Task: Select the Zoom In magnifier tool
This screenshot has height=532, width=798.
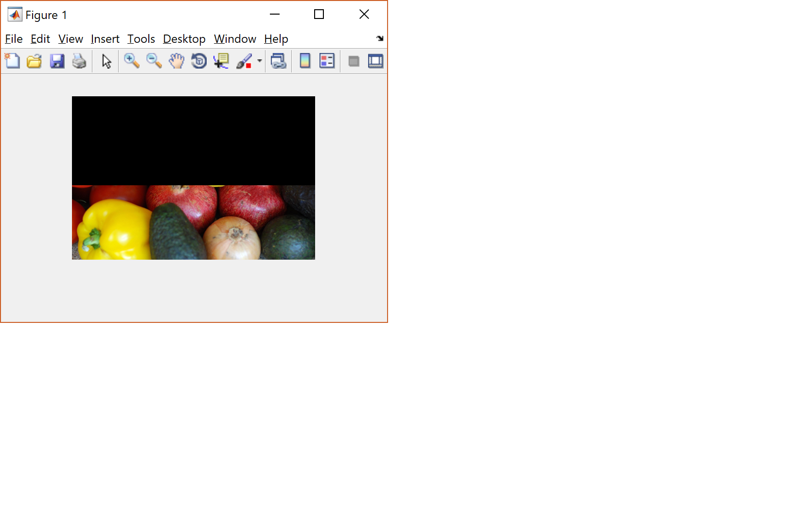Action: 131,61
